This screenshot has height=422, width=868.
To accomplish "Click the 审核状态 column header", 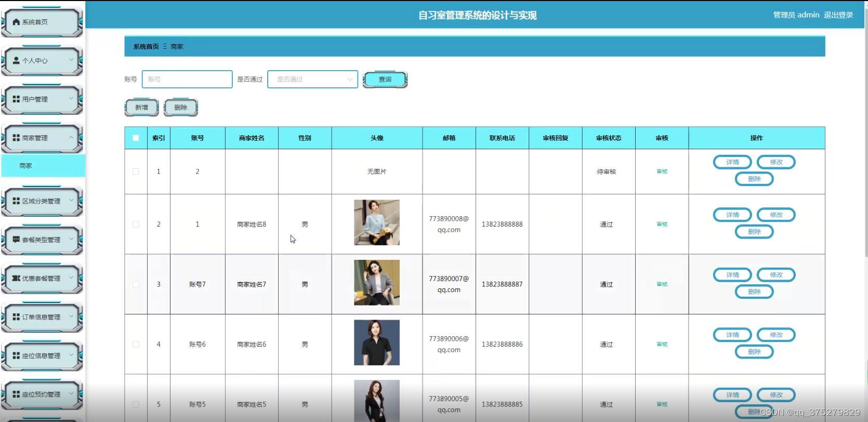I will pos(609,138).
